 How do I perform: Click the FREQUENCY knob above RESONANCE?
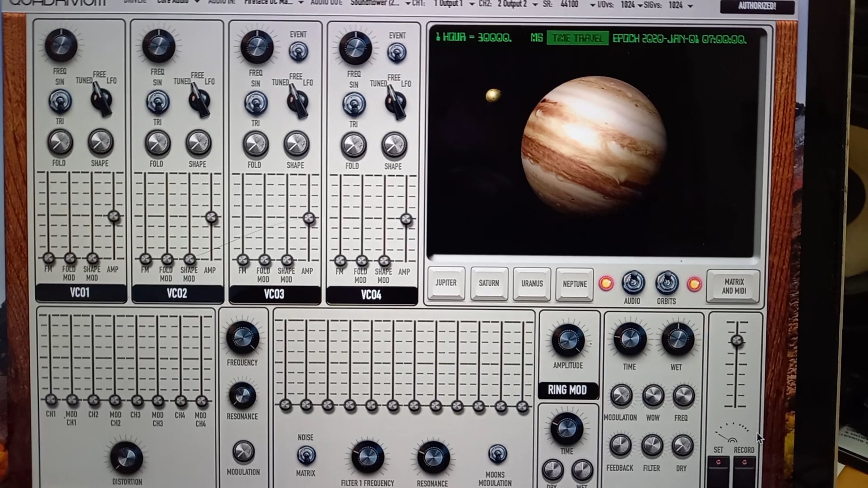(x=243, y=337)
